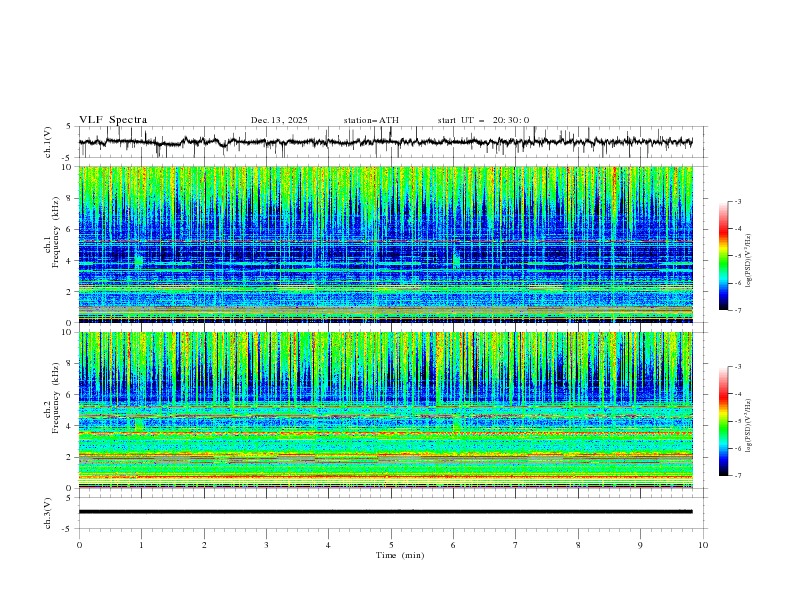Click the ch.1 spectrogram panel

click(x=386, y=244)
